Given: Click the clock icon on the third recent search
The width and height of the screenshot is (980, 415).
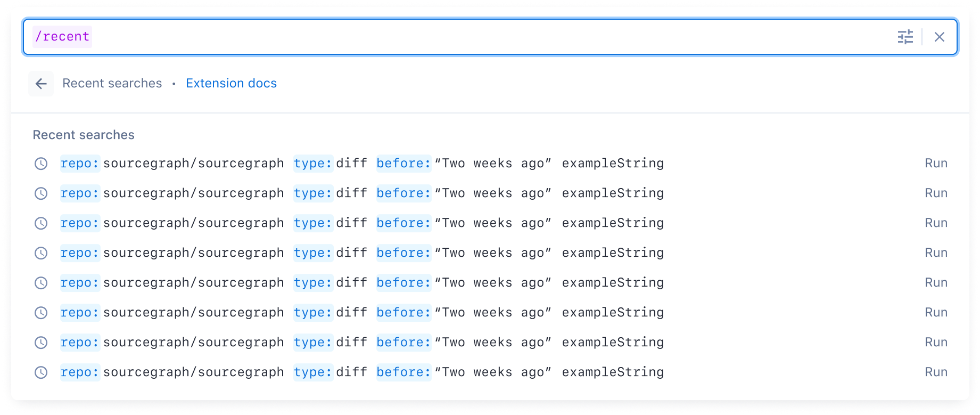Looking at the screenshot, I should coord(41,223).
